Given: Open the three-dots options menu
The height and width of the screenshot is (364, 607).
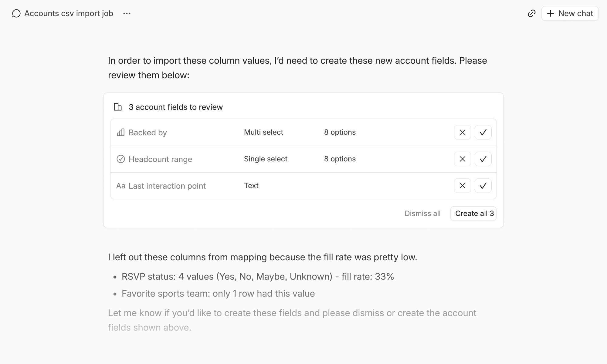Looking at the screenshot, I should tap(127, 14).
